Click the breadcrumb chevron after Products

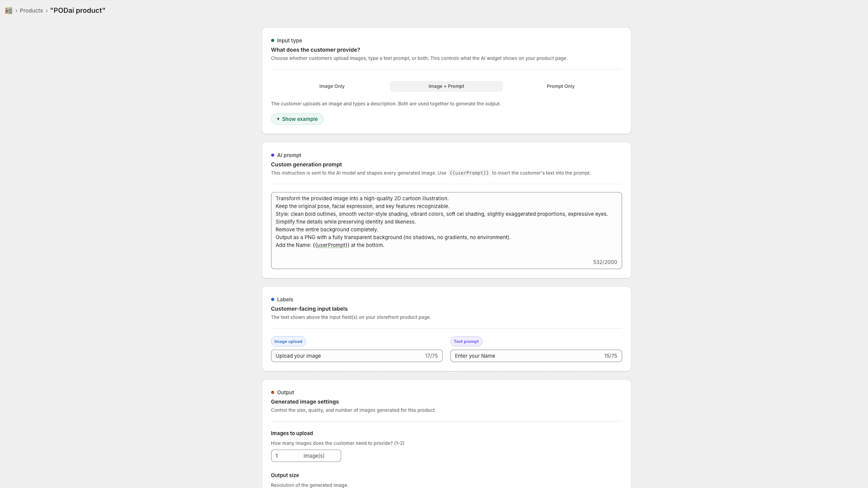point(46,10)
